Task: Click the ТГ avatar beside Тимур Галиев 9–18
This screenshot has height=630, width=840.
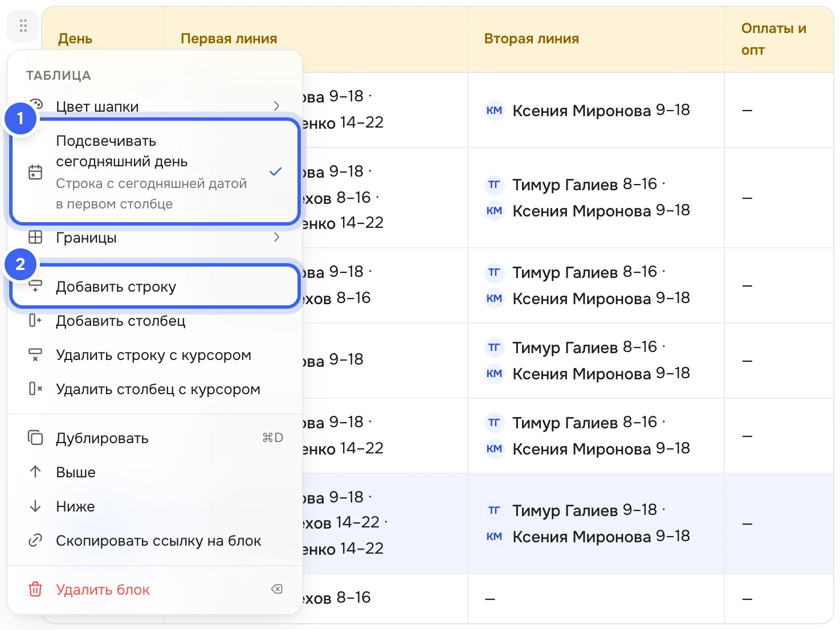Action: pos(494,510)
